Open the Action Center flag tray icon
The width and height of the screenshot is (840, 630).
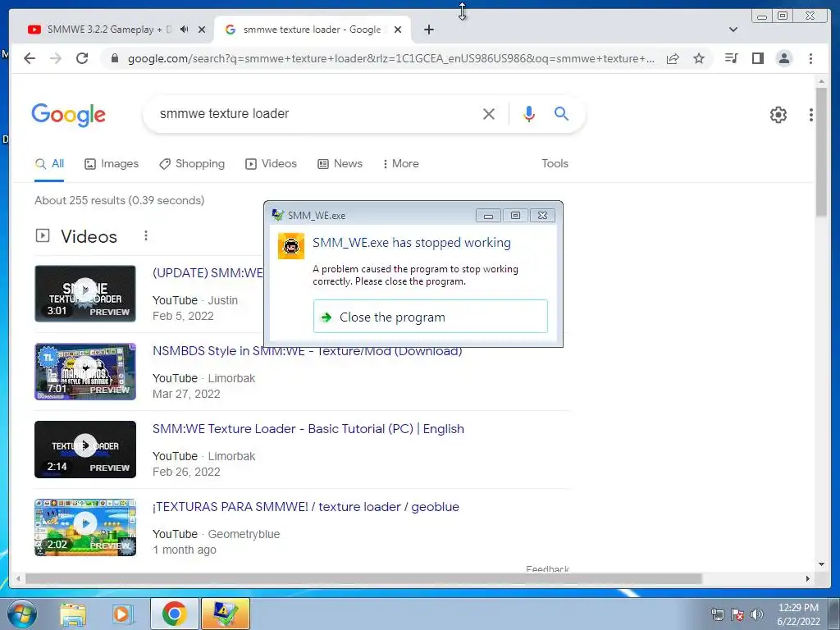(x=737, y=614)
